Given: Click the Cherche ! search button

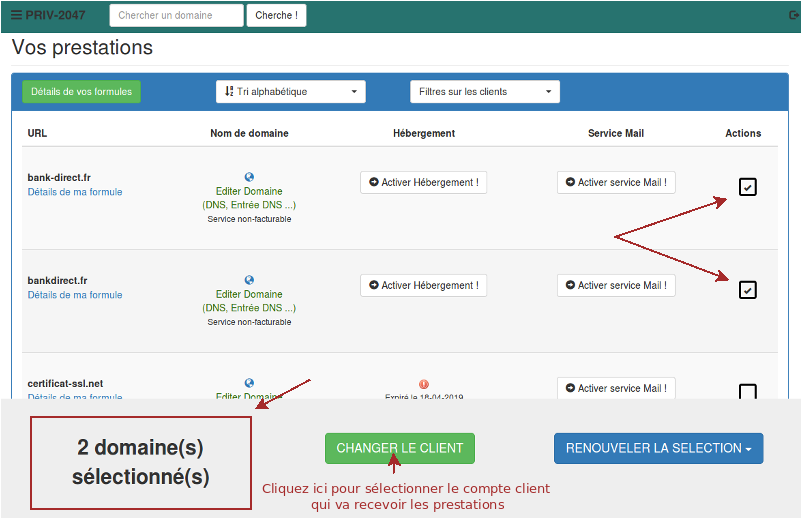Looking at the screenshot, I should (277, 15).
